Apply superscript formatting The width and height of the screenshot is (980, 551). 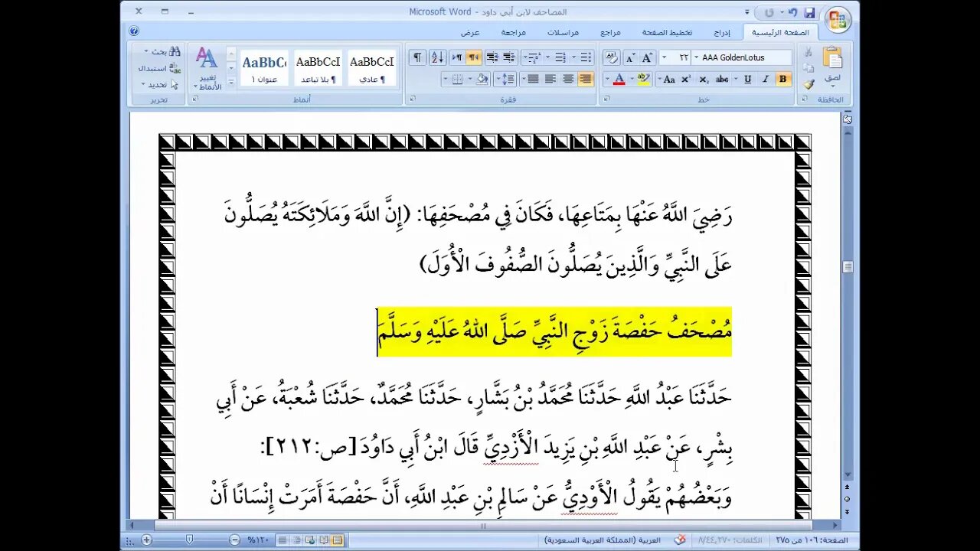point(685,79)
